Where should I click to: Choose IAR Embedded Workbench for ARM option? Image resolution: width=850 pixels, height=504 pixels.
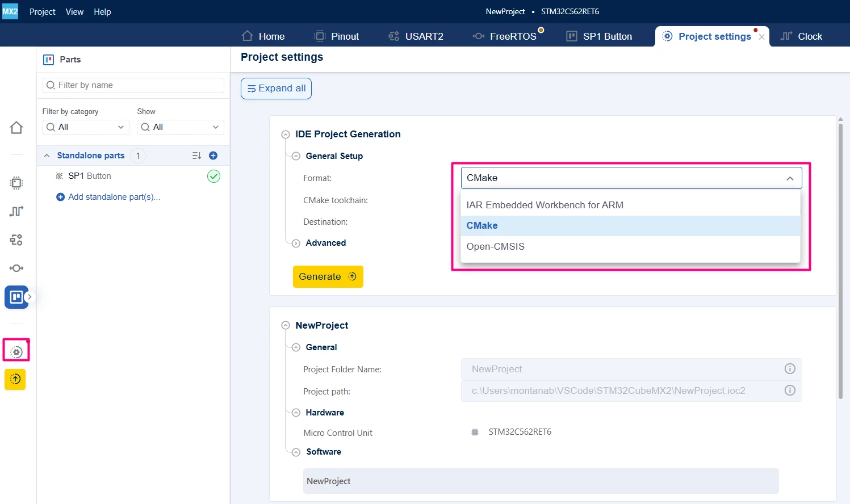pyautogui.click(x=630, y=205)
